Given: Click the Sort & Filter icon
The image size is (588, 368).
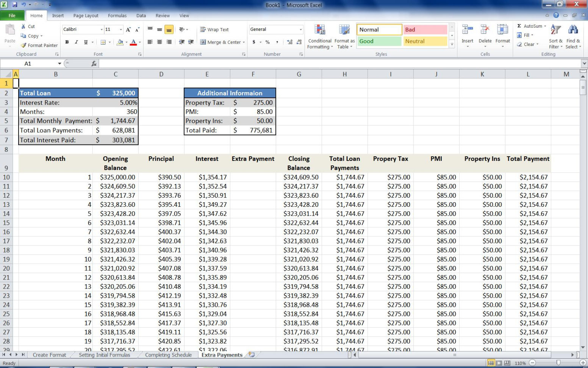Looking at the screenshot, I should coord(555,36).
